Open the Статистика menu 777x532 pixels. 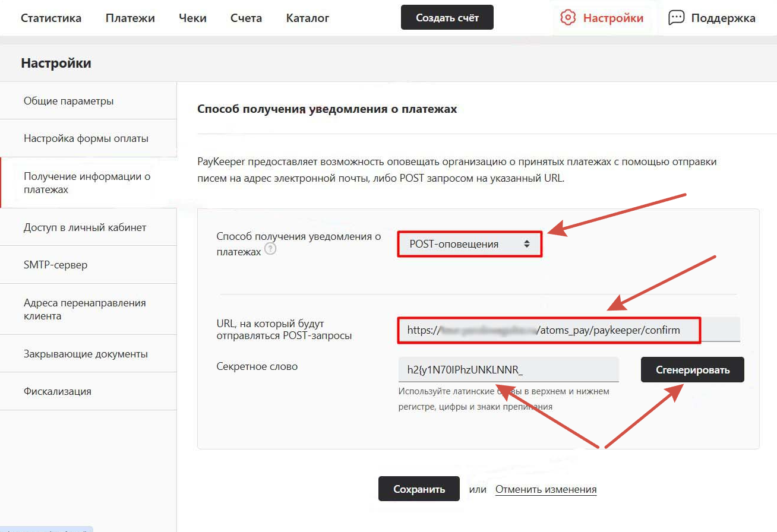[x=51, y=18]
